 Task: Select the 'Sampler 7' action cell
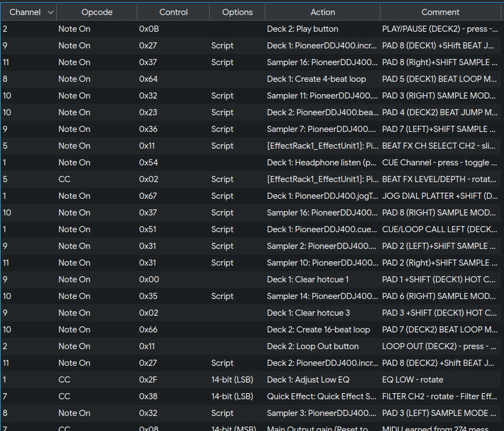pos(322,129)
